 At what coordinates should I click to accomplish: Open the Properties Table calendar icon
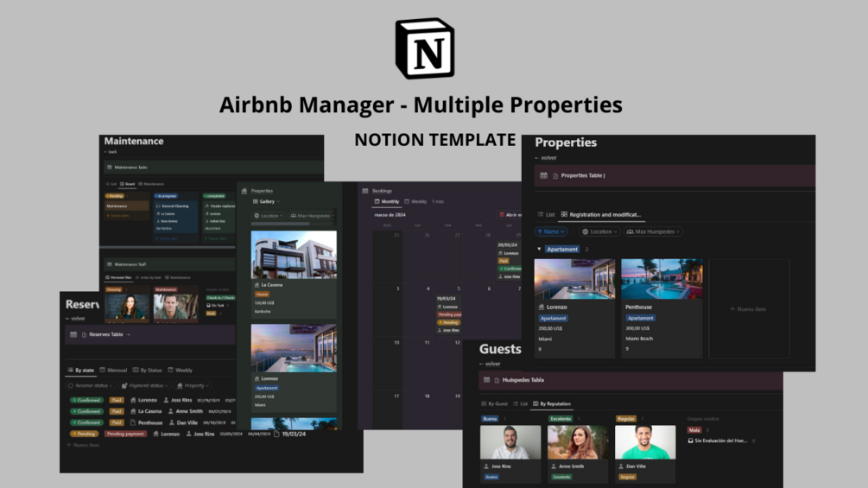click(543, 175)
